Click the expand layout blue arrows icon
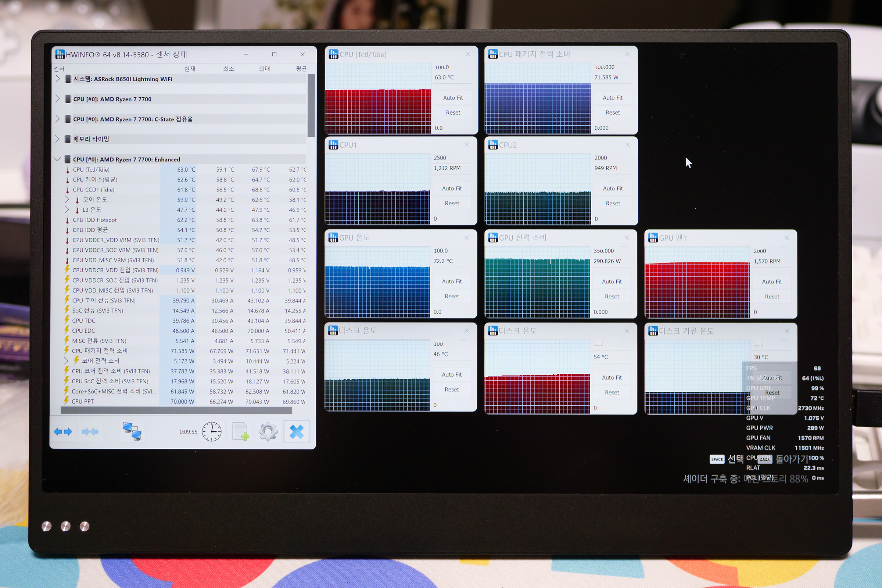The height and width of the screenshot is (588, 882). tap(62, 431)
